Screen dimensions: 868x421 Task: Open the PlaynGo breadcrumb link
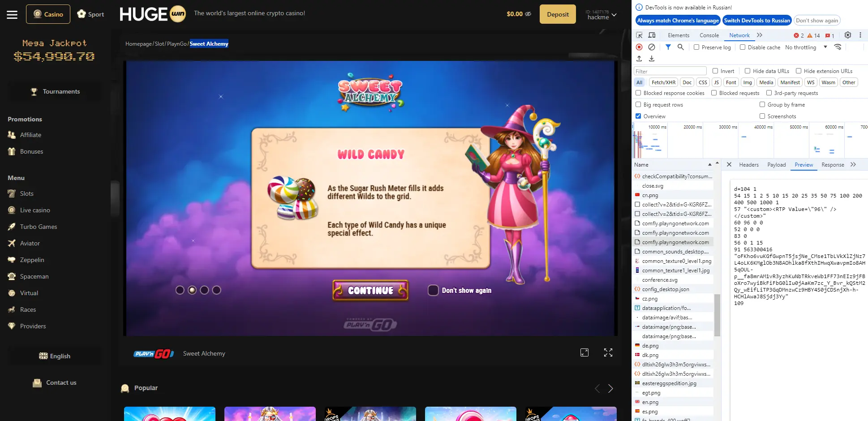(x=177, y=44)
